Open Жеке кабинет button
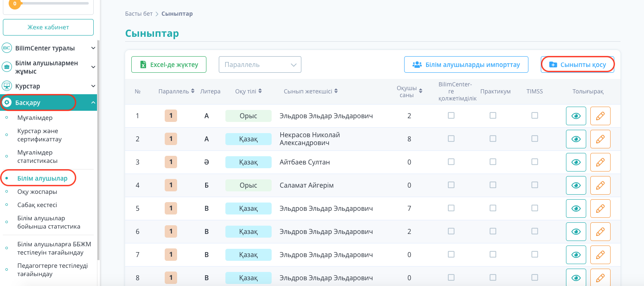Image resolution: width=644 pixels, height=286 pixels. (48, 27)
